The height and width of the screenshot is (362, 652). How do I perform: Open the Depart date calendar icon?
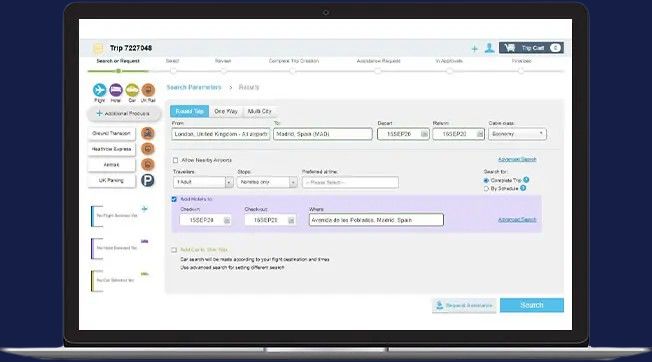(424, 134)
